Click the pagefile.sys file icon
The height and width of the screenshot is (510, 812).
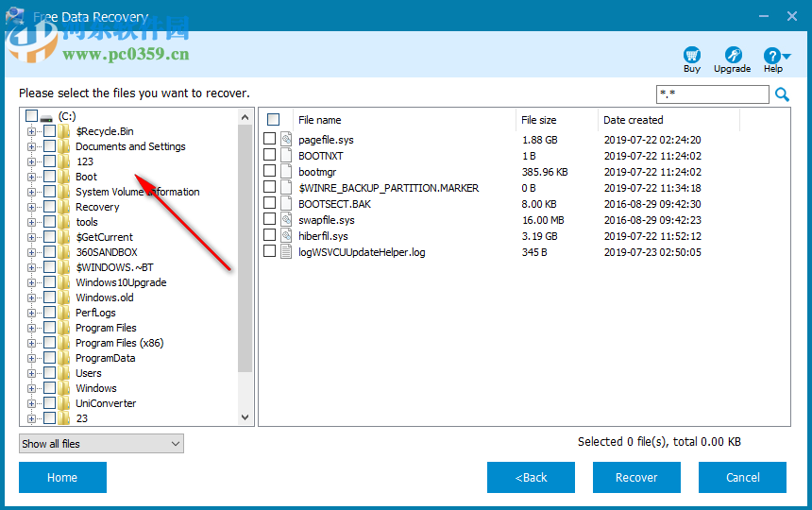click(286, 139)
